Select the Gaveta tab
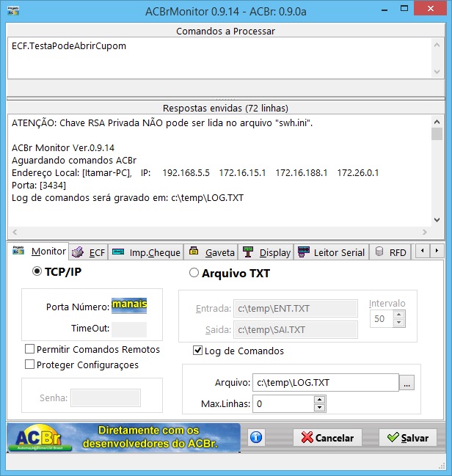This screenshot has width=452, height=476. tap(211, 252)
